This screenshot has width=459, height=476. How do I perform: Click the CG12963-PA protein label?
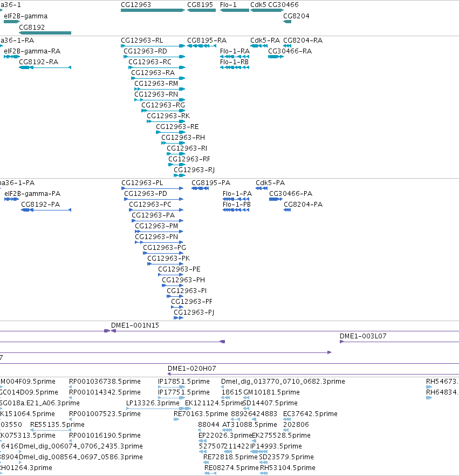pyautogui.click(x=153, y=215)
